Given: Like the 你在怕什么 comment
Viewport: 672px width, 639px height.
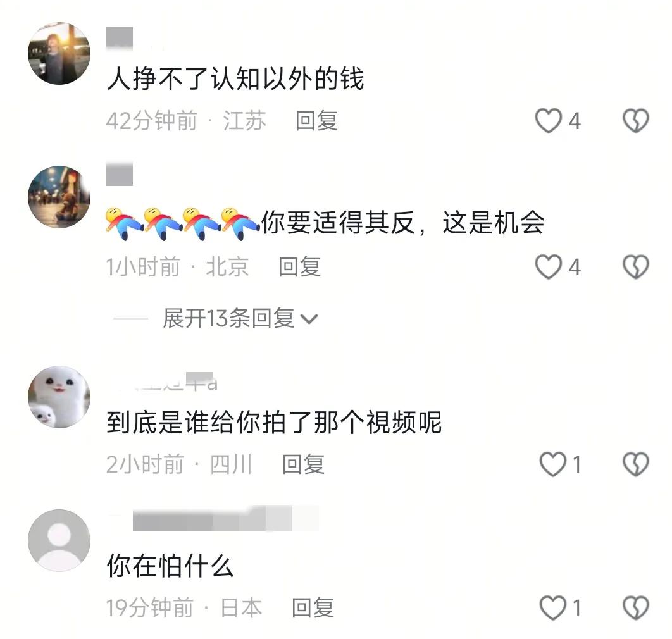Looking at the screenshot, I should pyautogui.click(x=552, y=608).
